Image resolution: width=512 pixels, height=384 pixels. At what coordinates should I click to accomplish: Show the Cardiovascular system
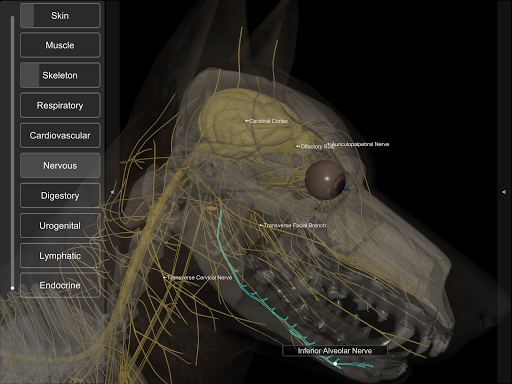[x=60, y=135]
